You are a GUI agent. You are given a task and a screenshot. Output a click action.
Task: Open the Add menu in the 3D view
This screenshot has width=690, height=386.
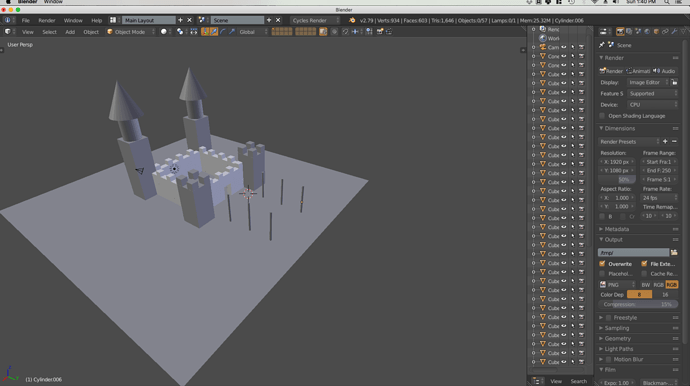70,32
